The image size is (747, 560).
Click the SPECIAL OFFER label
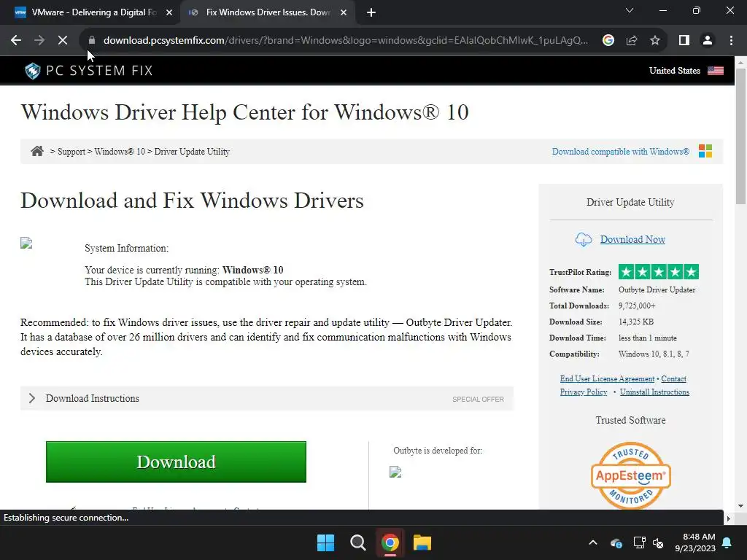click(478, 399)
